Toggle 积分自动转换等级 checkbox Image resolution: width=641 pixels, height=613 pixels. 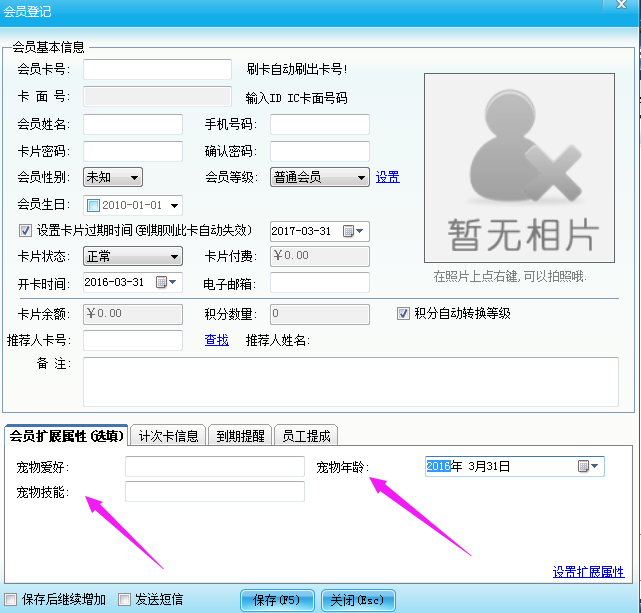pos(403,314)
